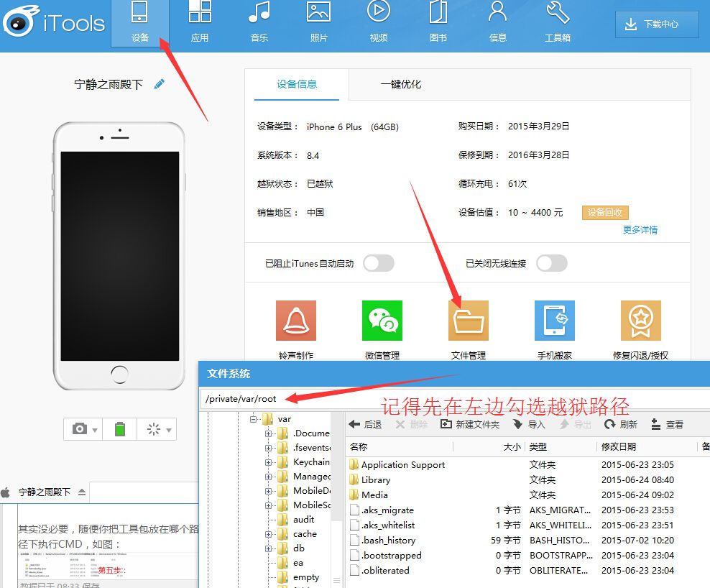The height and width of the screenshot is (588, 710).
Task: Expand the MobileD tree folder
Action: (269, 491)
